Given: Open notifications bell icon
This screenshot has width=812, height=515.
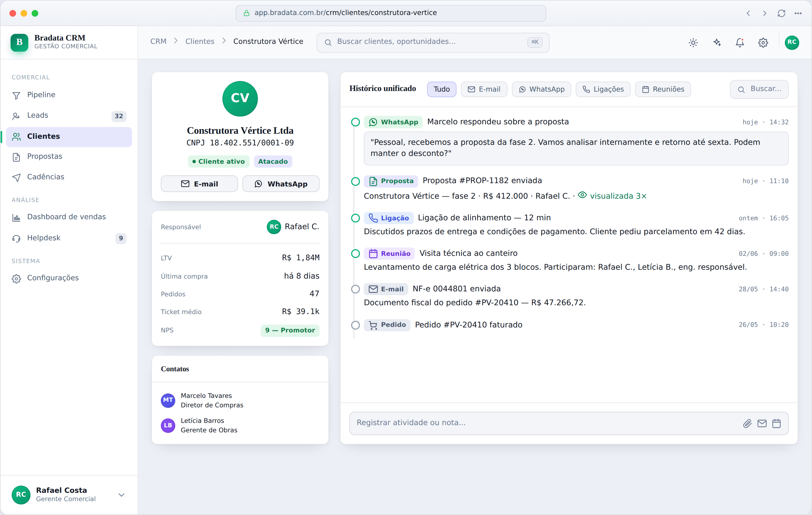Looking at the screenshot, I should pos(740,42).
